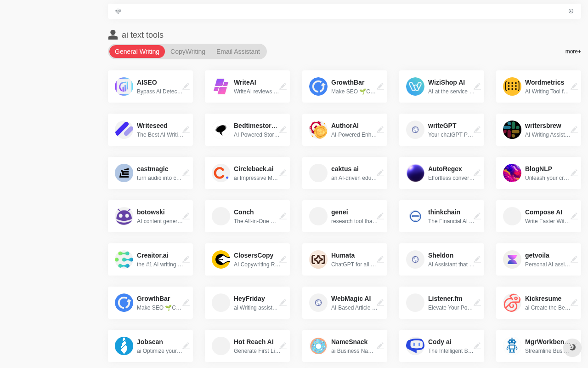Switch to the CopyWriting tab

coord(188,52)
